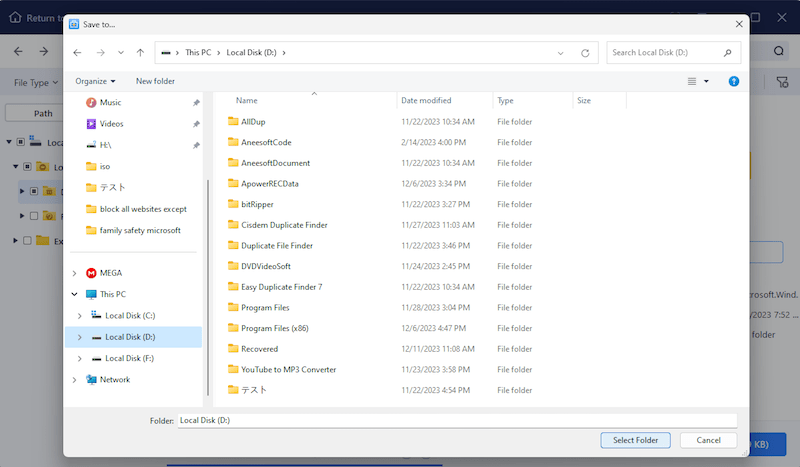Click the pin icon beside Videos
800x467 pixels.
(196, 124)
